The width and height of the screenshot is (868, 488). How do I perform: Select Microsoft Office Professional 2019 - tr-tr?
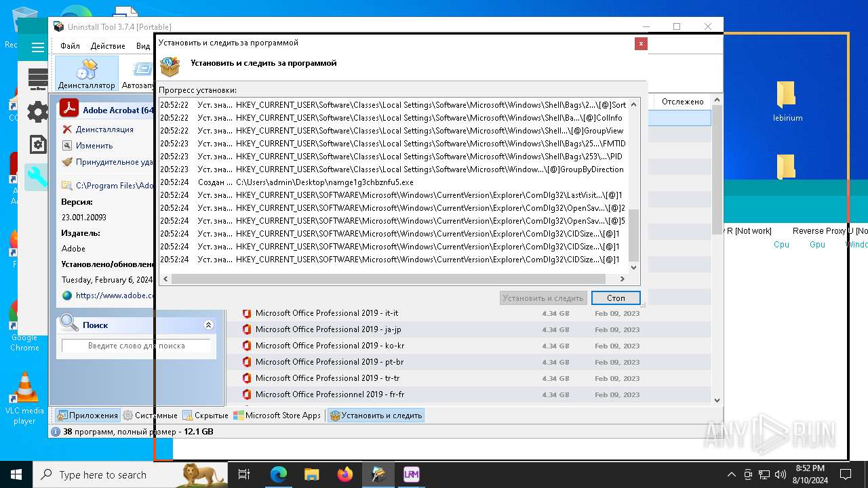coord(468,378)
